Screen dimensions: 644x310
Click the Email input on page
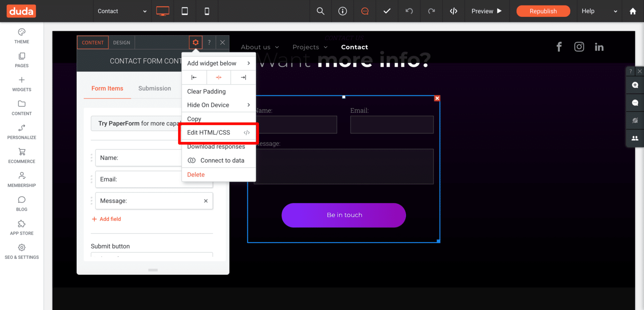point(392,125)
